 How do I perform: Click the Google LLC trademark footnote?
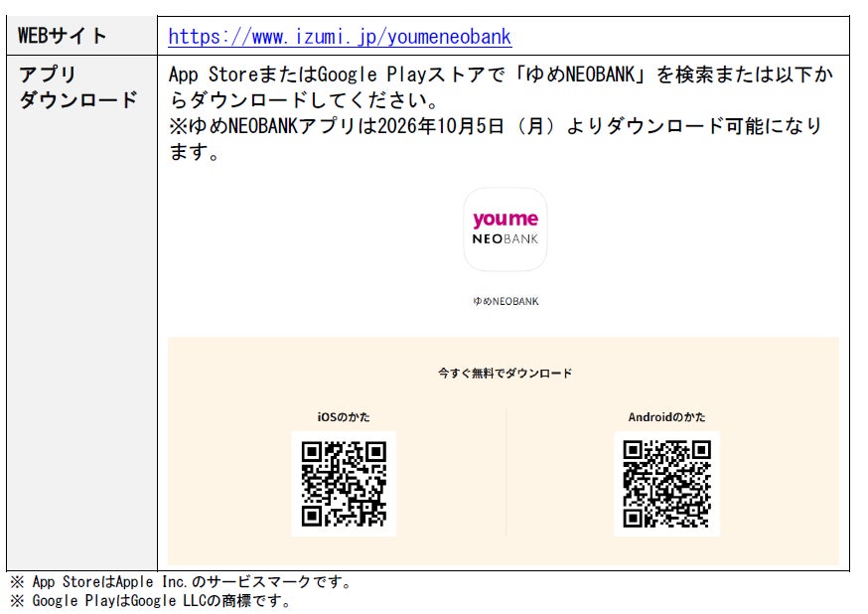coord(150,601)
